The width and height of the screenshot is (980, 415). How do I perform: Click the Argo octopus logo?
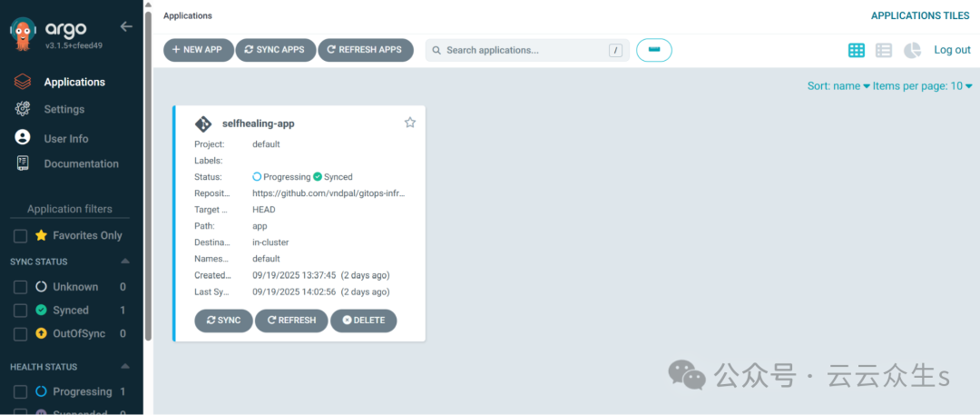(23, 35)
